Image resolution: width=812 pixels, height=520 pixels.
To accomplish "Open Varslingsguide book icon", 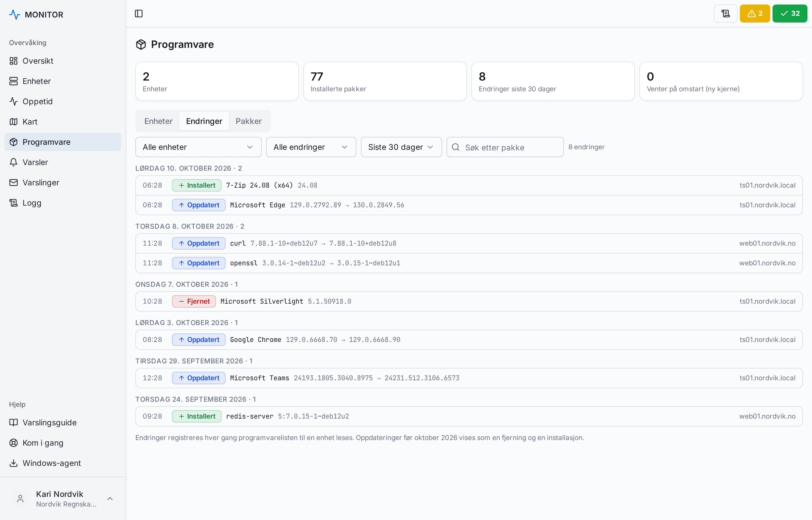I will tap(14, 423).
